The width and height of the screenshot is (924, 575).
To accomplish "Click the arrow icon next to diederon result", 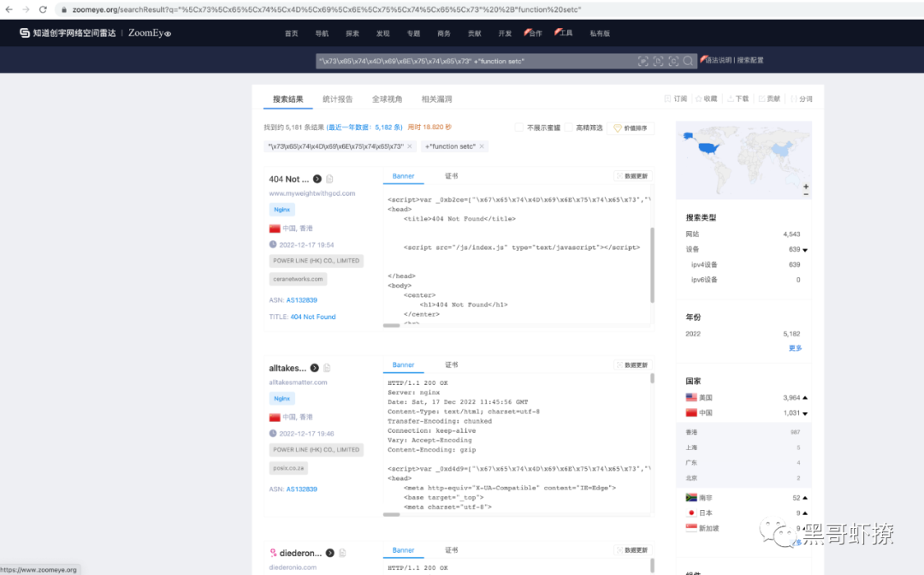I will click(x=330, y=553).
